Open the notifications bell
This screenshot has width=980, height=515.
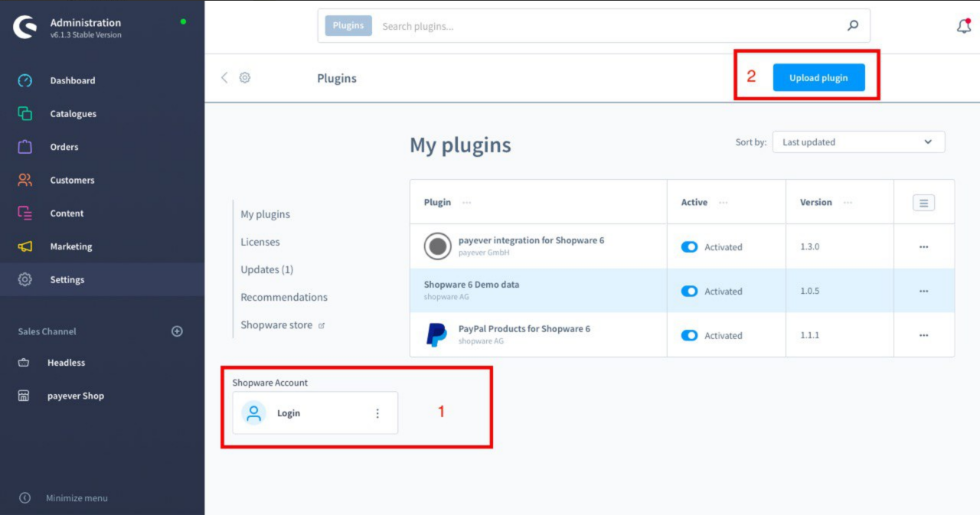(964, 26)
